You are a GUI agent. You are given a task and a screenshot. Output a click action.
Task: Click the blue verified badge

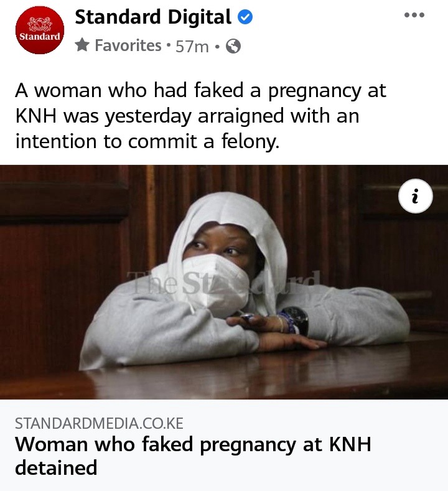pyautogui.click(x=245, y=17)
